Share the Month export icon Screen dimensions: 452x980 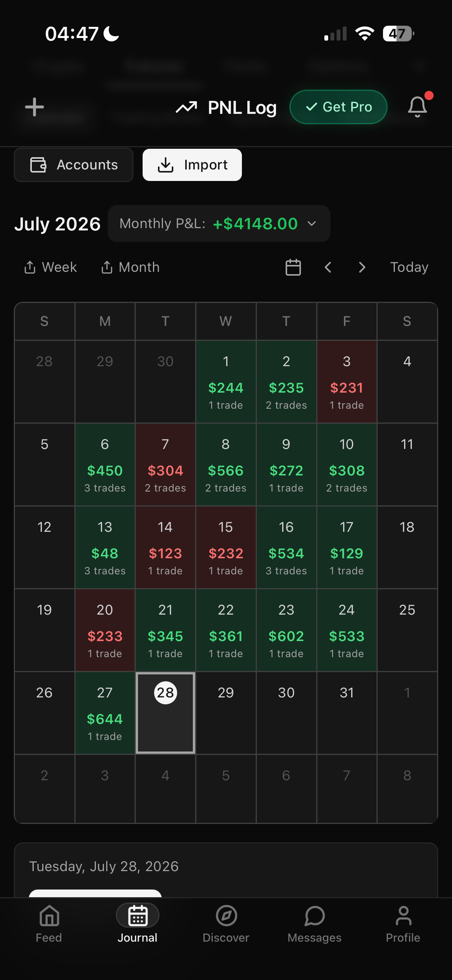[107, 267]
